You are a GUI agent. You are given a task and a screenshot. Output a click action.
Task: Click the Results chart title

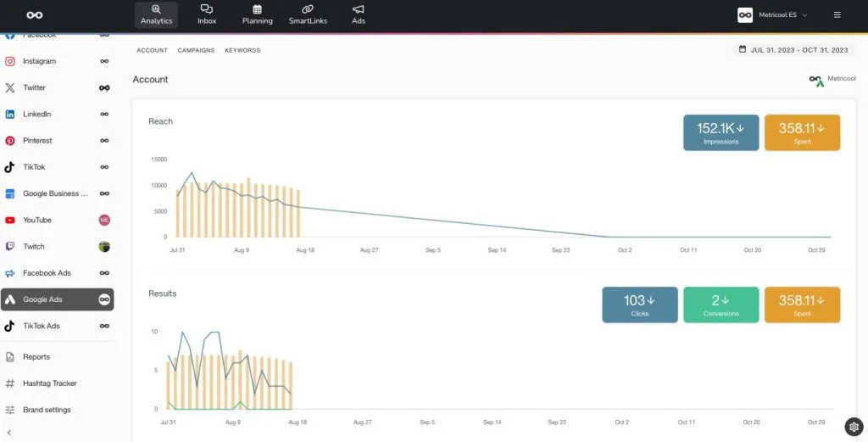(x=162, y=294)
